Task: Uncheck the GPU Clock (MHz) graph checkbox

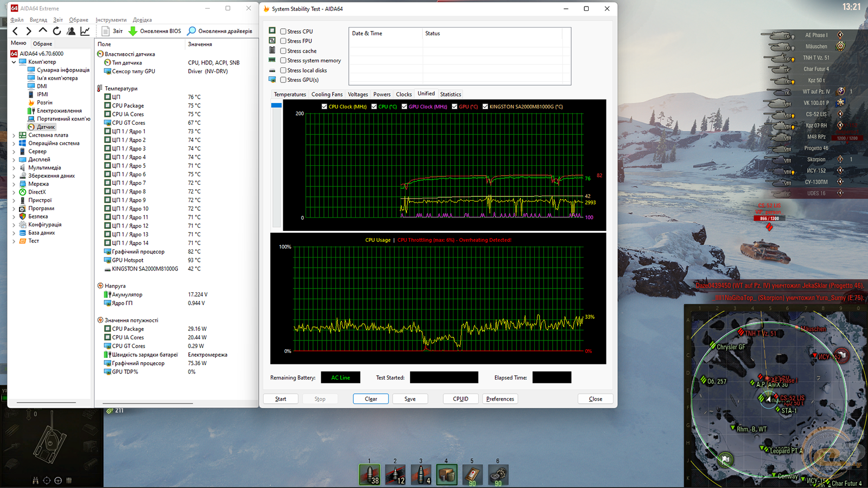Action: (404, 107)
